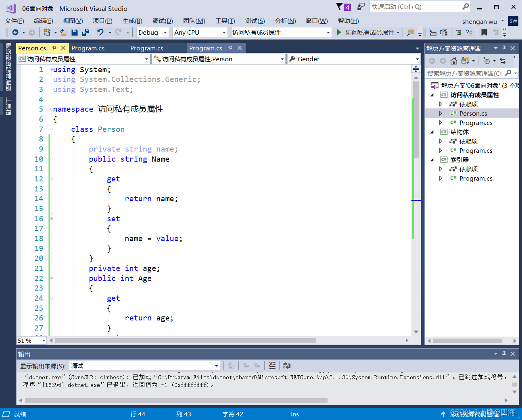Open the 服务器资源管理器 side tab
This screenshot has width=522, height=420.
point(8,67)
